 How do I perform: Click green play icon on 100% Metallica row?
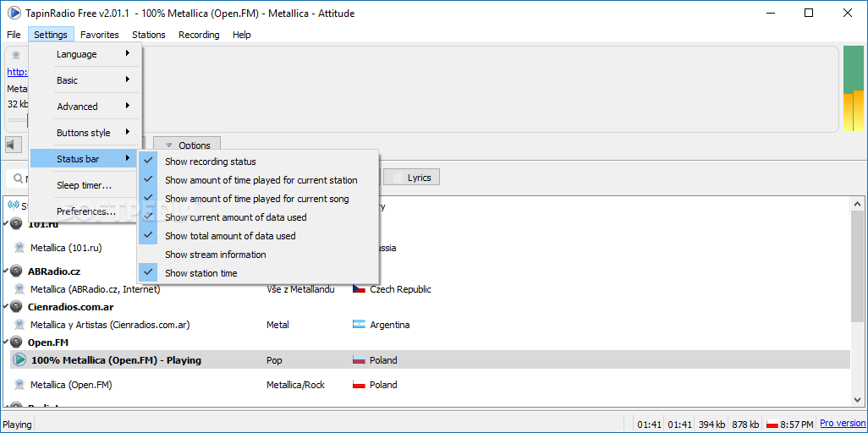click(x=19, y=360)
